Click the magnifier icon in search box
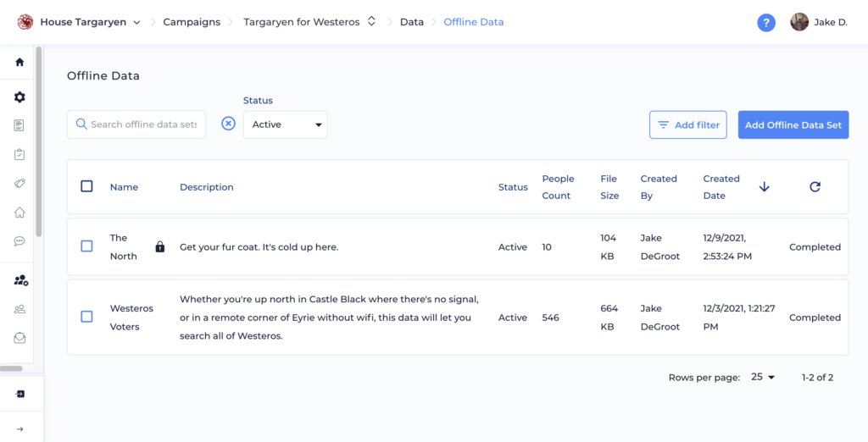Screen dimensions: 868x442 [x=81, y=124]
